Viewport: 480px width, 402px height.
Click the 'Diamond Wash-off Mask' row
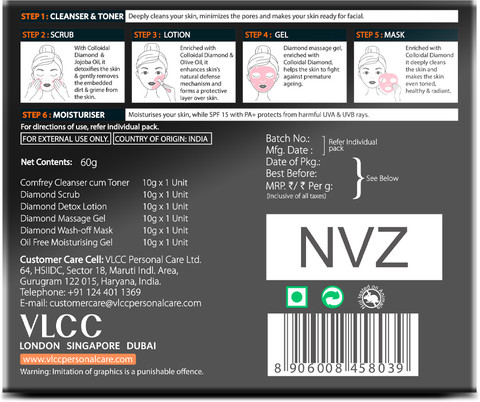click(x=104, y=230)
